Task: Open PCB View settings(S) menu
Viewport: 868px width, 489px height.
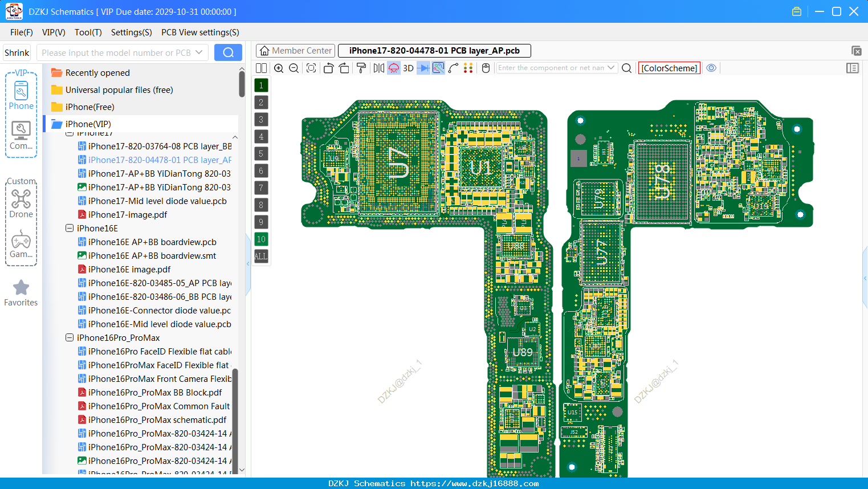Action: coord(200,32)
